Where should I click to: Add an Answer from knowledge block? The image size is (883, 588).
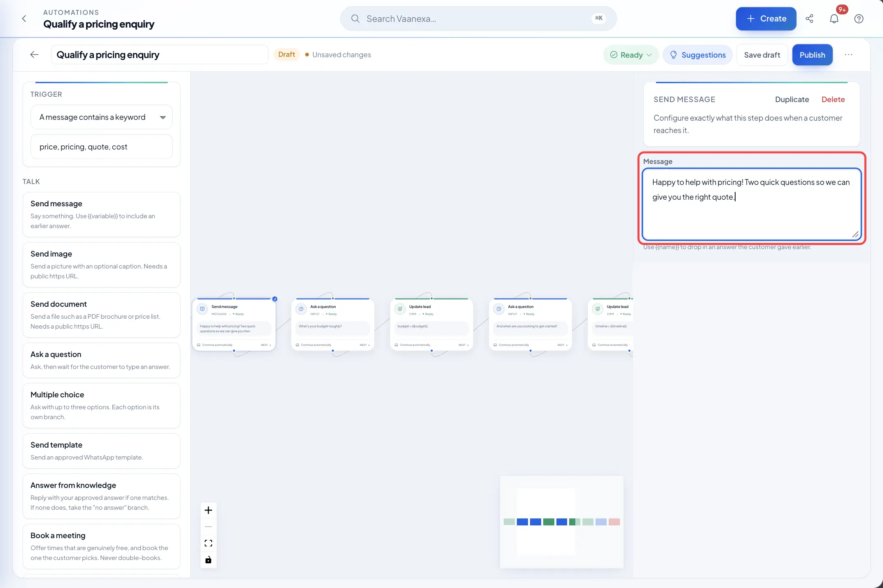101,496
